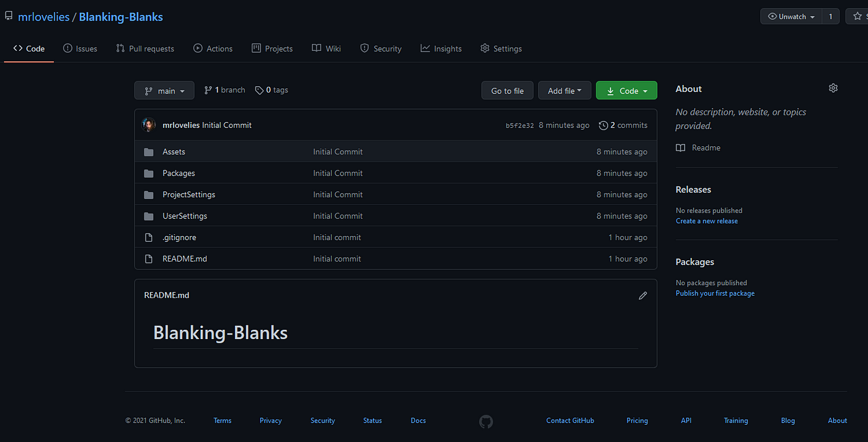868x442 pixels.
Task: Expand the Unwatch dropdown
Action: [x=791, y=17]
